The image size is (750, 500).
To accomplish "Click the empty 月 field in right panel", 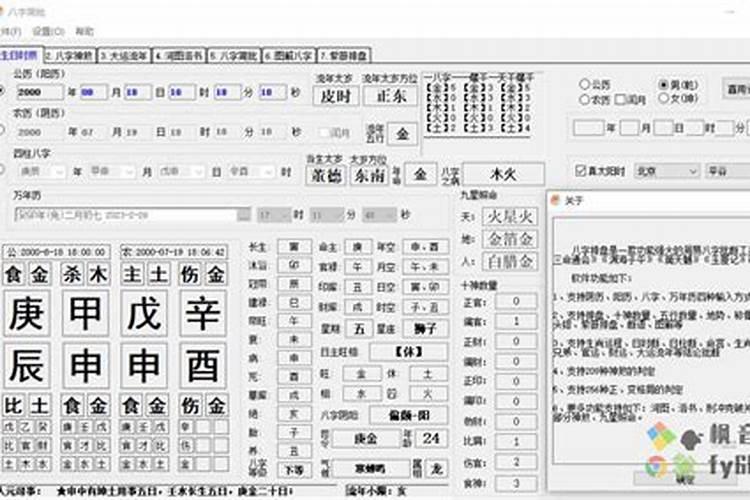I will coord(629,128).
